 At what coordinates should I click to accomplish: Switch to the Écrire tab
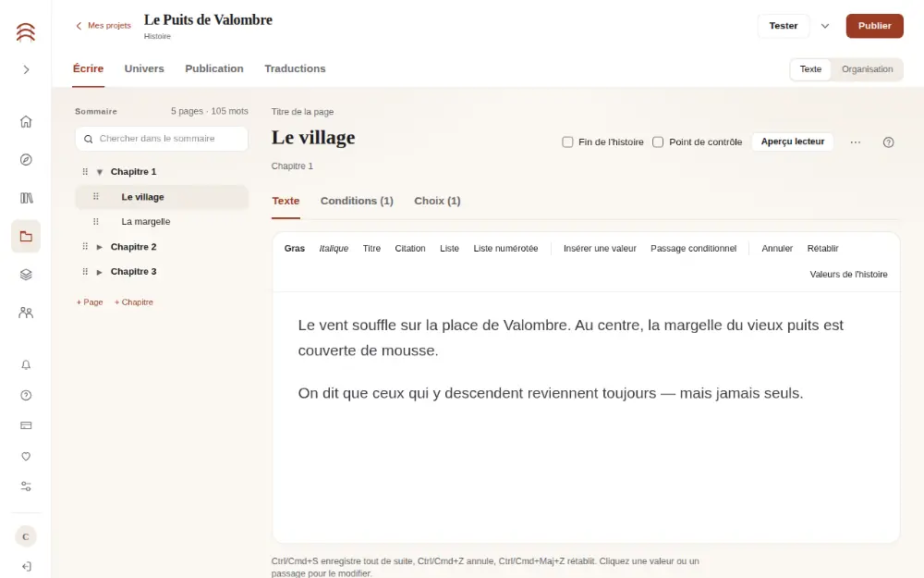point(89,68)
